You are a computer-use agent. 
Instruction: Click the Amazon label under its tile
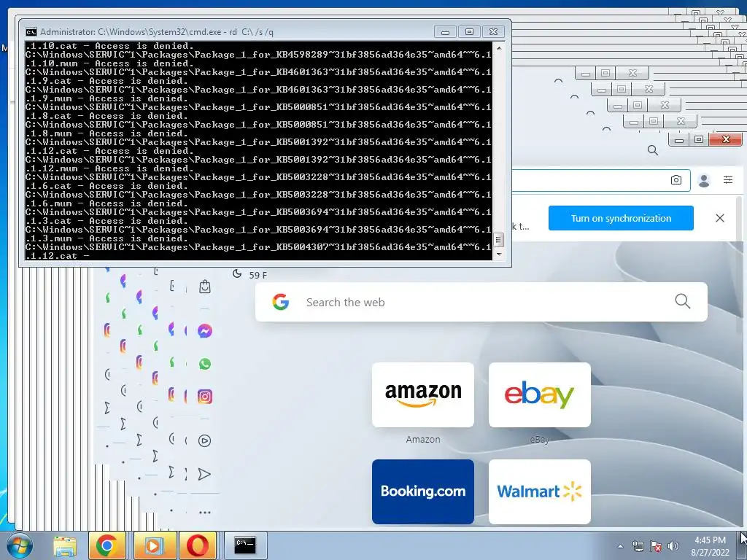(x=423, y=440)
